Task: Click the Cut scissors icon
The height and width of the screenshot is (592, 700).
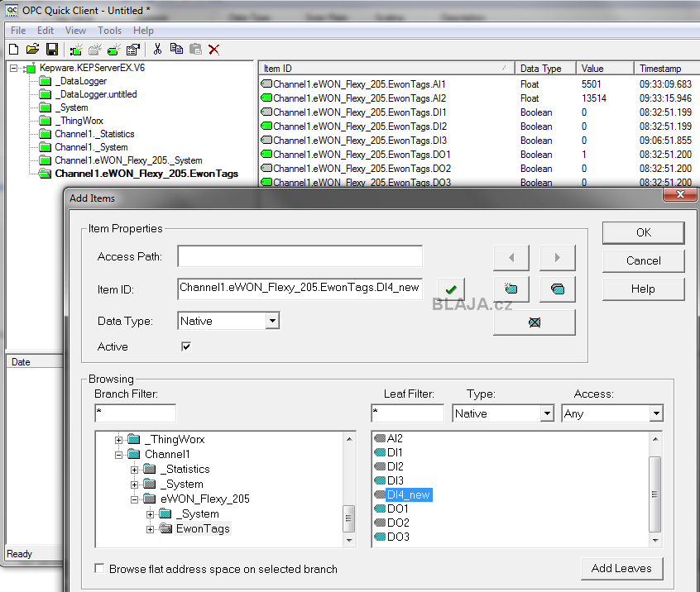Action: (x=157, y=49)
